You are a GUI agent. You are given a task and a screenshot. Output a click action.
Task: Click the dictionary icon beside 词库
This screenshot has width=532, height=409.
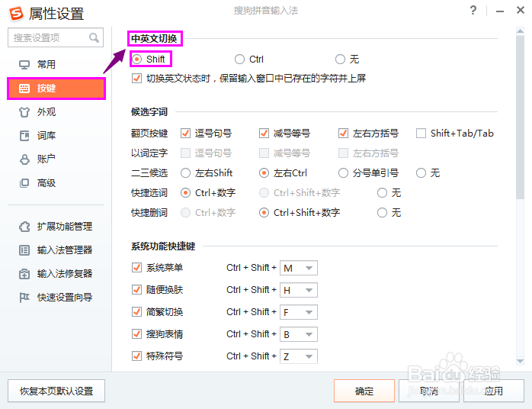point(24,136)
